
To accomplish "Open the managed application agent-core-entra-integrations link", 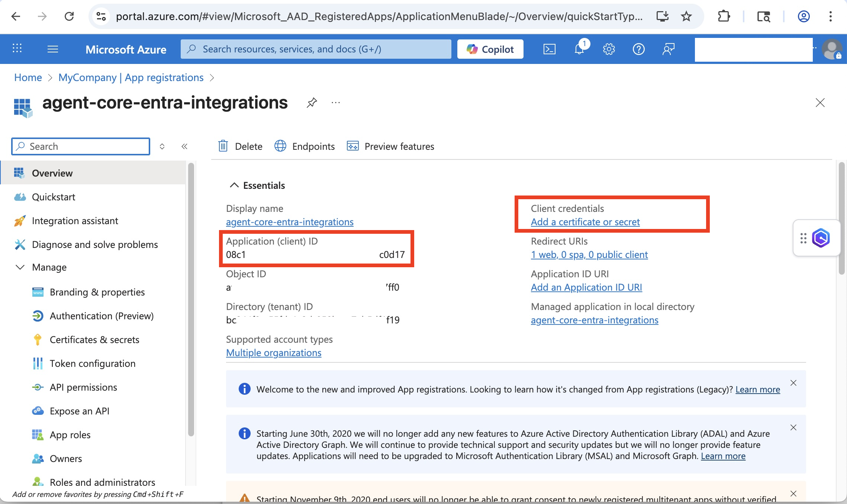I will (595, 320).
